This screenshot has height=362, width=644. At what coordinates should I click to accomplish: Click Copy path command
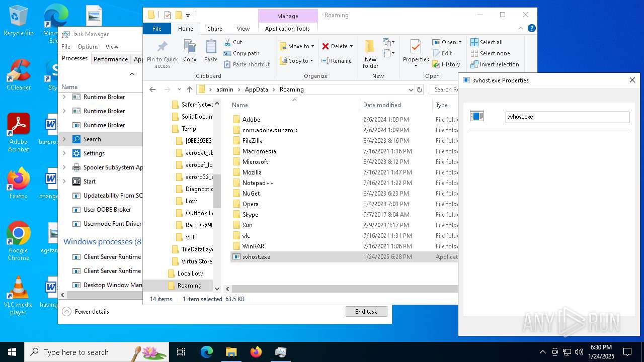[242, 53]
